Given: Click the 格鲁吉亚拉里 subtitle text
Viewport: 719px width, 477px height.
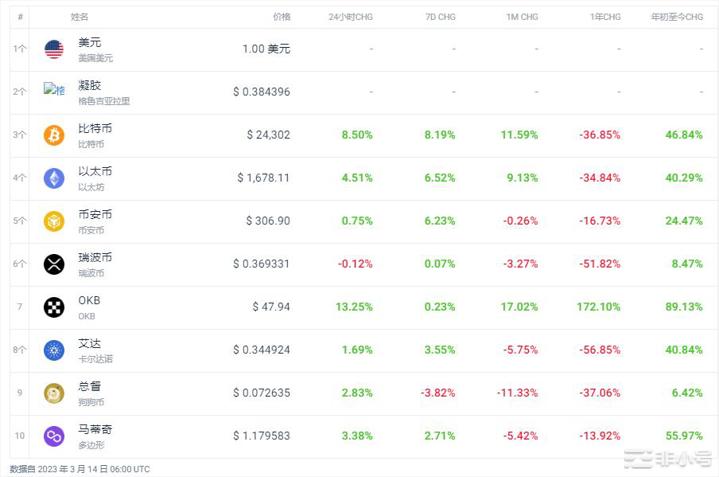Looking at the screenshot, I should (x=104, y=101).
